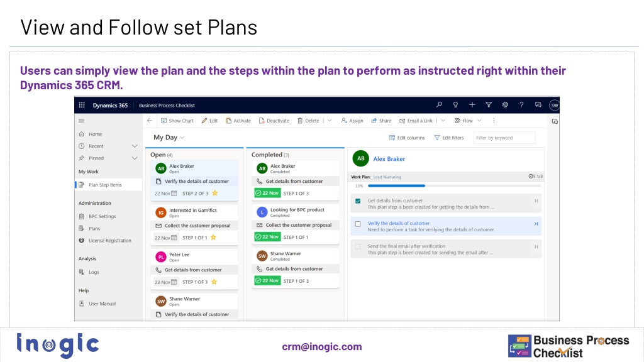The width and height of the screenshot is (644, 362).
Task: Open BPC Settings in Administration
Action: click(103, 216)
